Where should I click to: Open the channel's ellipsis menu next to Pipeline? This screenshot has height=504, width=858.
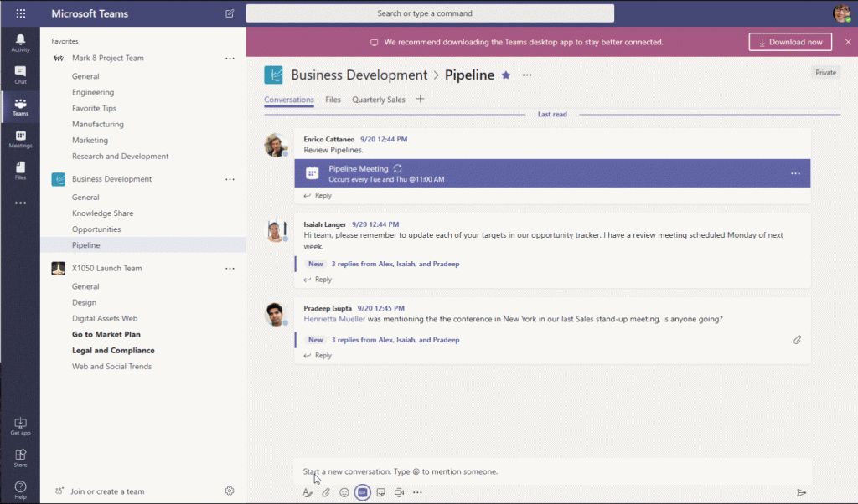tap(526, 75)
